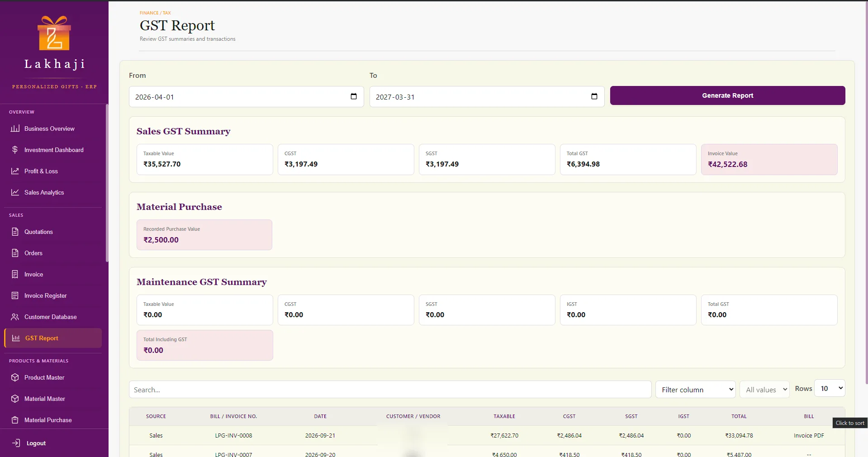868x457 pixels.
Task: Click the Material Purchase clipboard icon
Action: [x=15, y=420]
